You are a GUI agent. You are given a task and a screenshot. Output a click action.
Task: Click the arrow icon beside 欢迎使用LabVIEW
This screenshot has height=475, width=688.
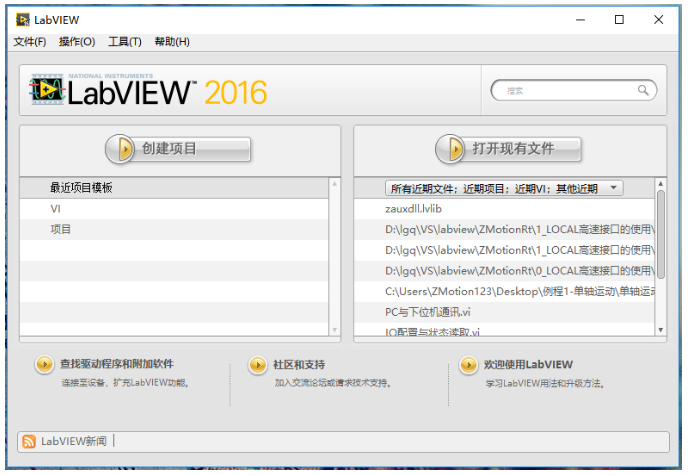[x=468, y=365]
